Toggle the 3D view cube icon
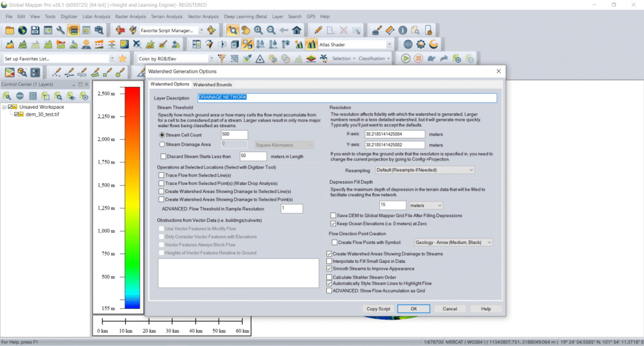 (x=235, y=45)
